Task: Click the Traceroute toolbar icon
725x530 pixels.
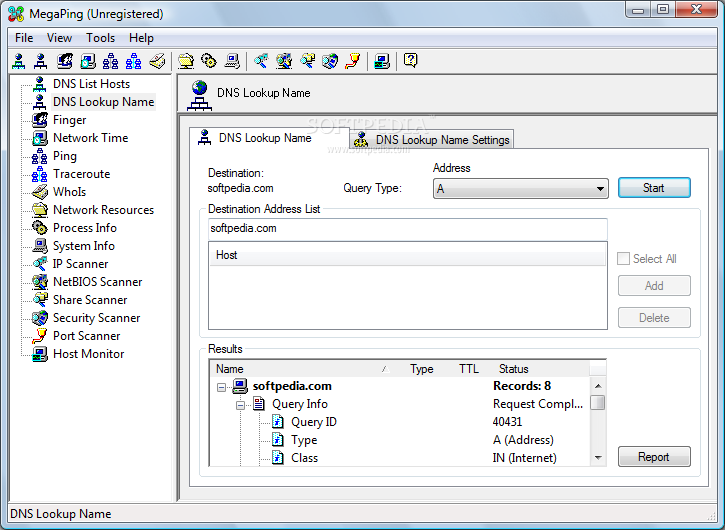Action: pos(134,61)
